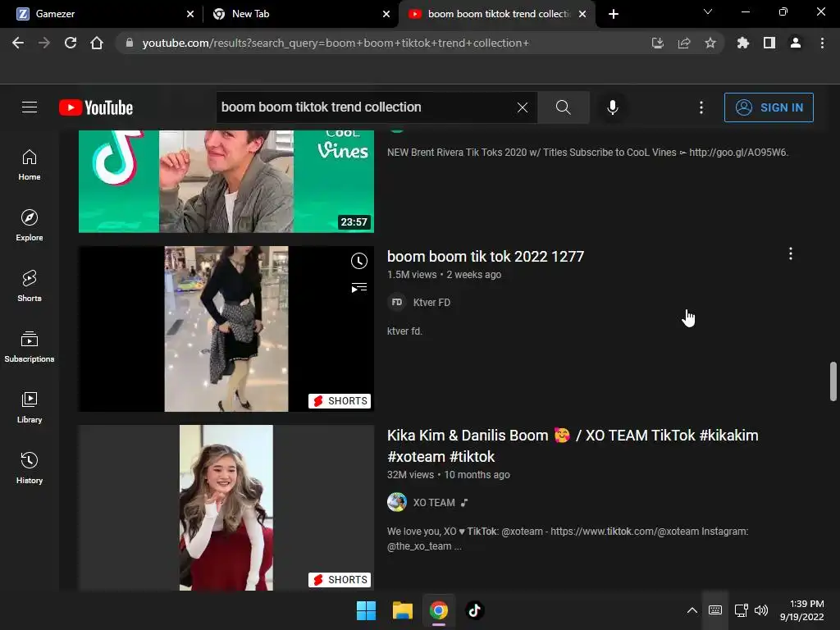840x630 pixels.
Task: Click the Chrome taskbar icon
Action: point(438,610)
